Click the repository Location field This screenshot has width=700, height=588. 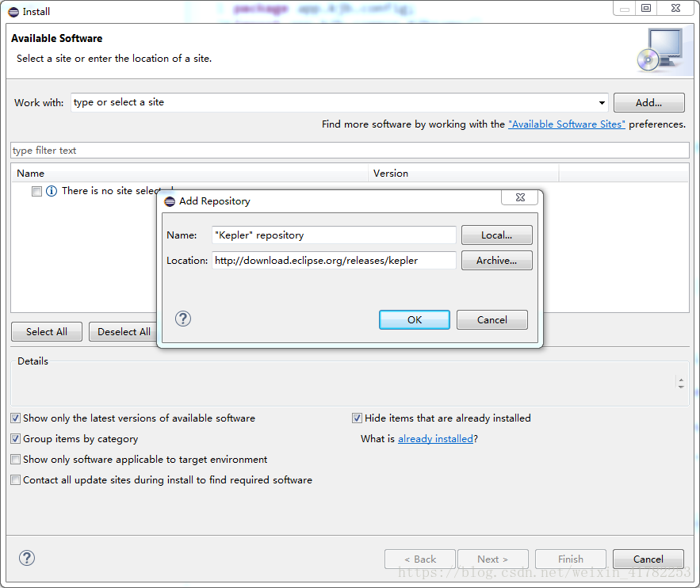coord(334,261)
